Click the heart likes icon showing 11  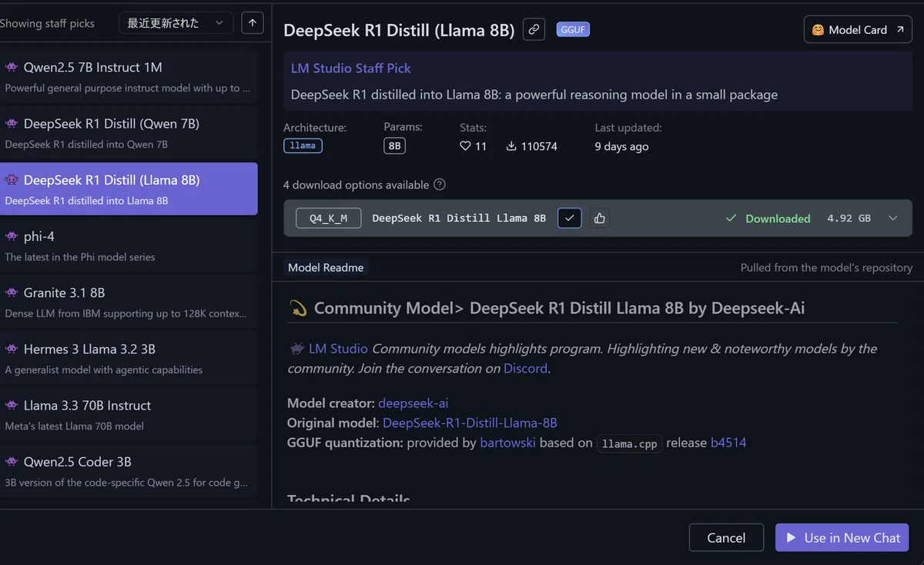(465, 146)
